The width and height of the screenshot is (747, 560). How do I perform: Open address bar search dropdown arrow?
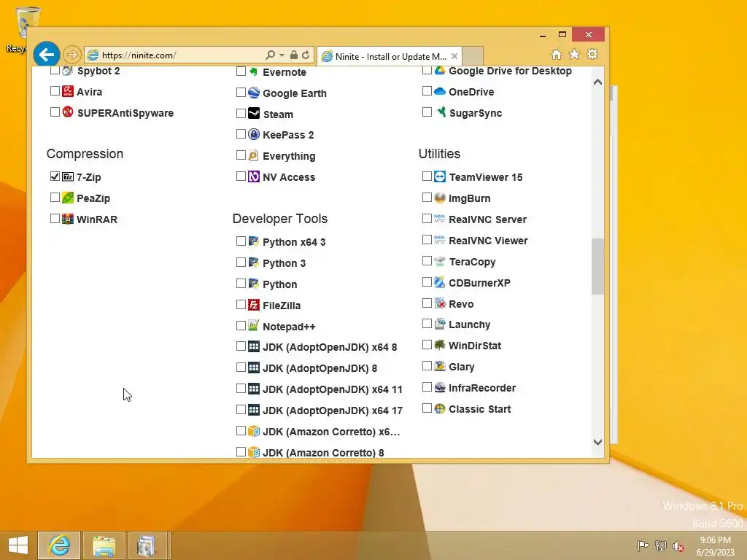pyautogui.click(x=282, y=55)
